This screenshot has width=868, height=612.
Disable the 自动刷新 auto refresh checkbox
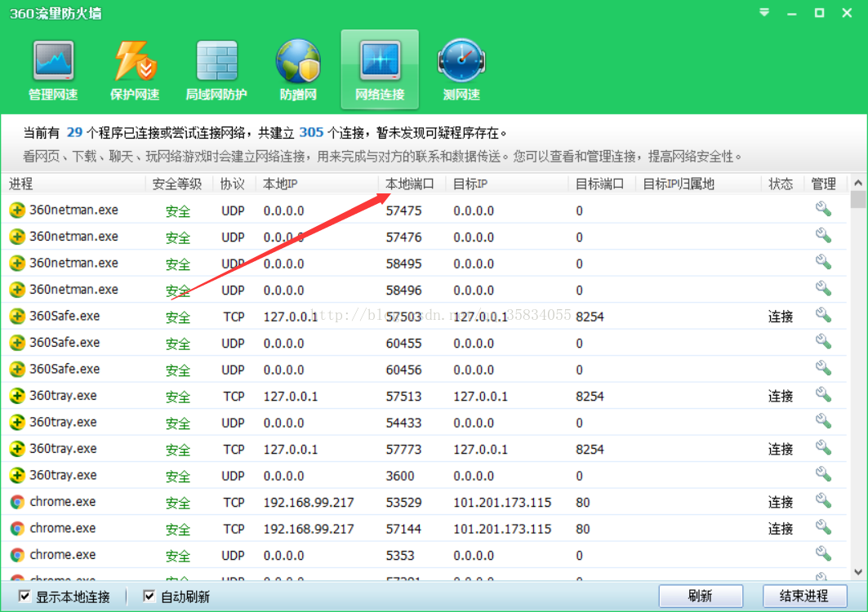point(149,596)
